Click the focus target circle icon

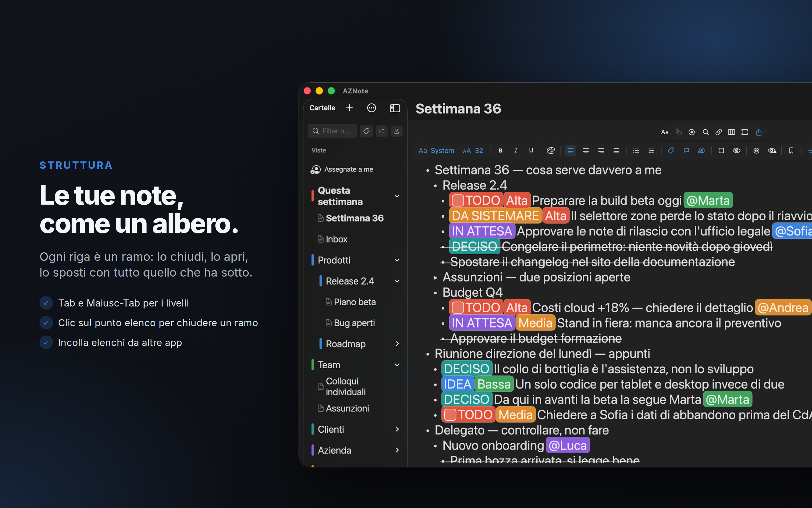(x=692, y=132)
